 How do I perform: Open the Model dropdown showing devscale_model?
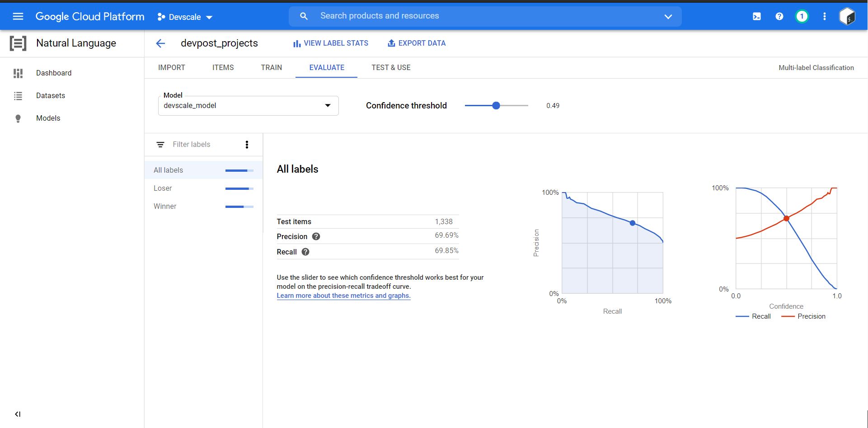pyautogui.click(x=248, y=106)
